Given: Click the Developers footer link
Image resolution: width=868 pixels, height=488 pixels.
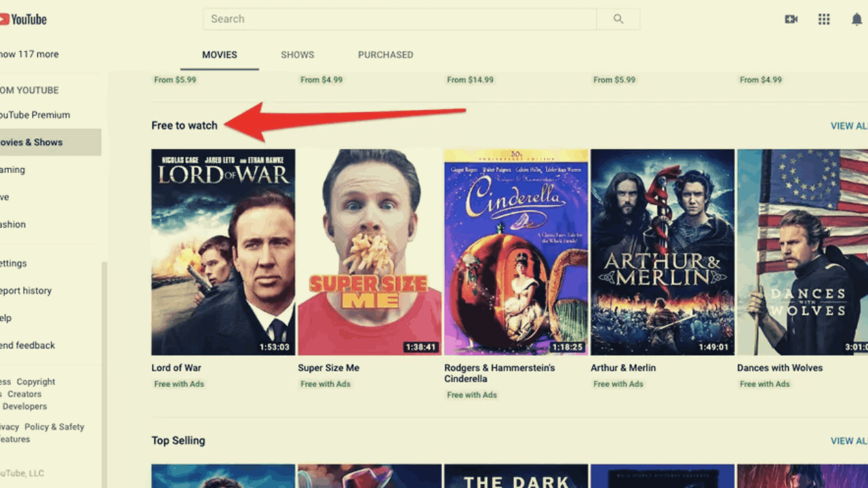Looking at the screenshot, I should pyautogui.click(x=25, y=406).
